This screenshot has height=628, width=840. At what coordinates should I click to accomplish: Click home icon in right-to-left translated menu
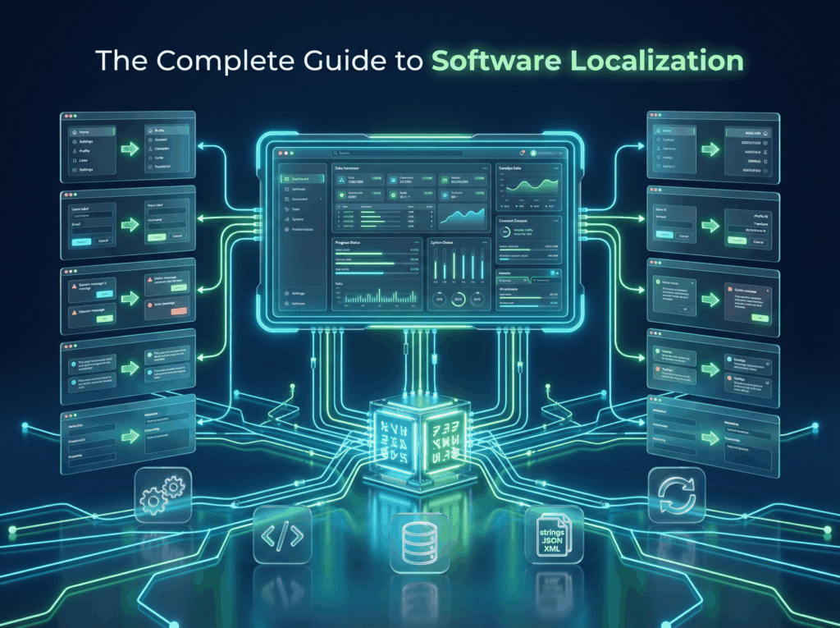766,133
